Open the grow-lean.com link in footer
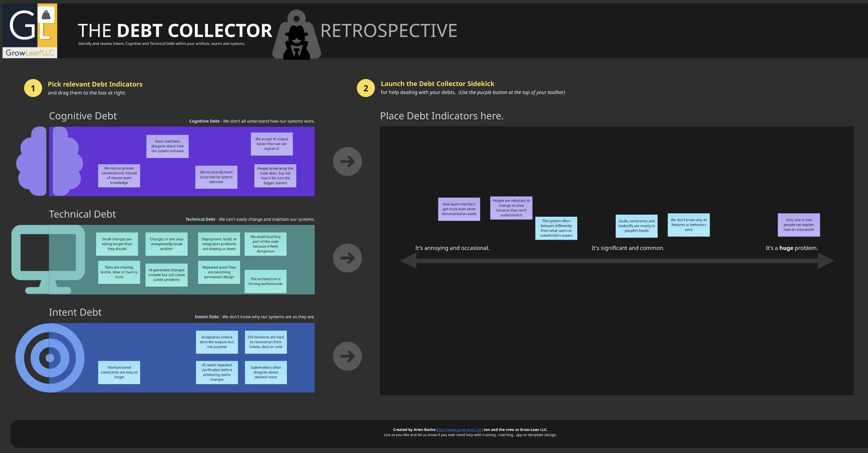868x453 pixels. [459, 430]
